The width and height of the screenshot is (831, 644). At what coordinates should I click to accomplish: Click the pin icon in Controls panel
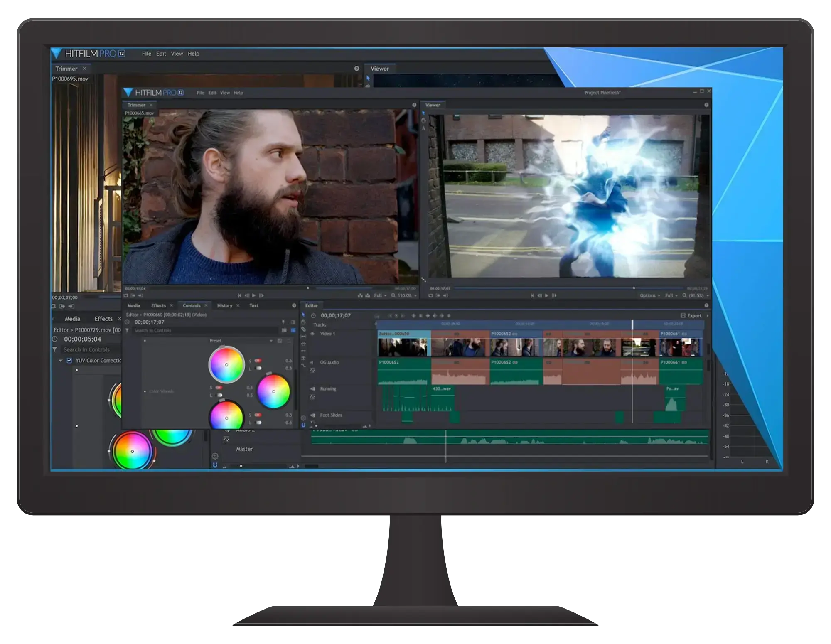pyautogui.click(x=283, y=322)
